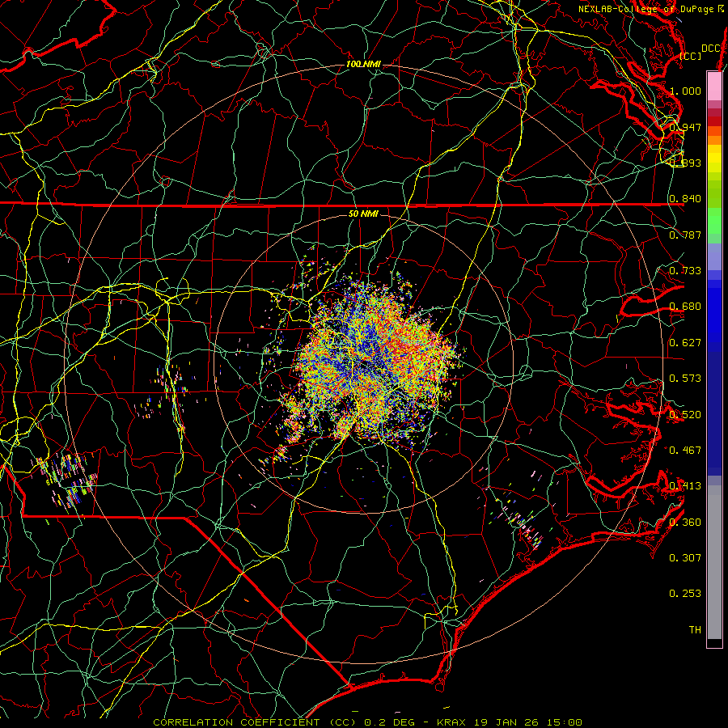Click the pink segment of the color bar
This screenshot has height=728, width=728.
[714, 87]
